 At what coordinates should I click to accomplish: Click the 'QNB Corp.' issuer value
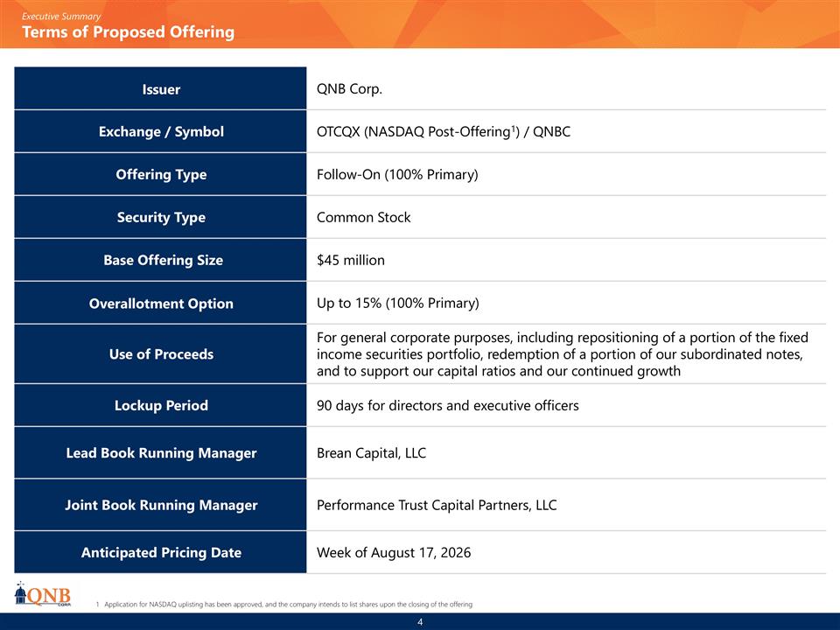click(x=349, y=89)
